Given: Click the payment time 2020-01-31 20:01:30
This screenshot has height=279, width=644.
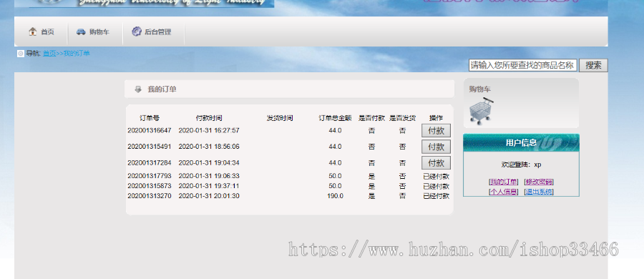Looking at the screenshot, I should point(209,196).
